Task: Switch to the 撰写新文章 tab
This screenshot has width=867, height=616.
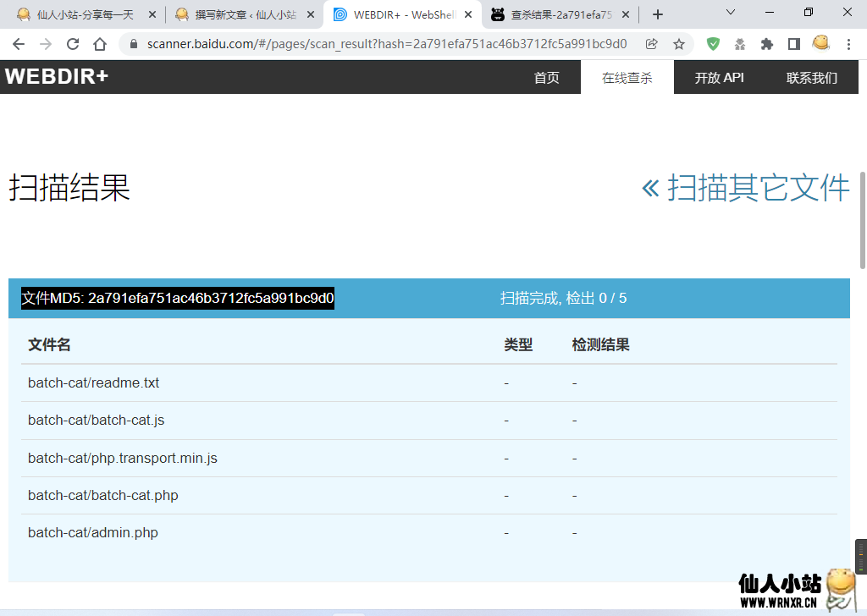Action: 245,15
